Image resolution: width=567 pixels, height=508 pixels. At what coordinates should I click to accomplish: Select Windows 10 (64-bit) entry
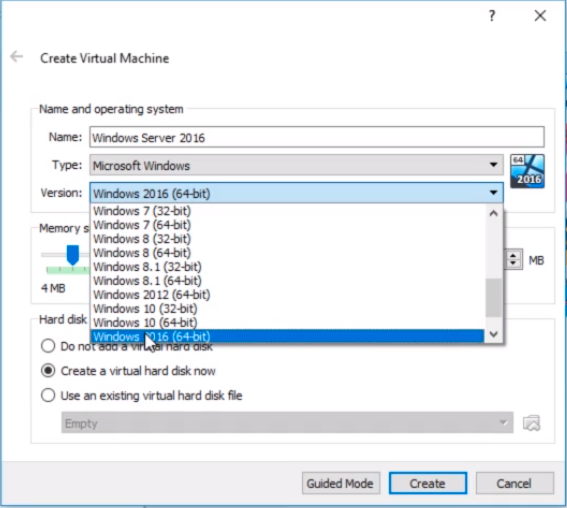(x=287, y=323)
